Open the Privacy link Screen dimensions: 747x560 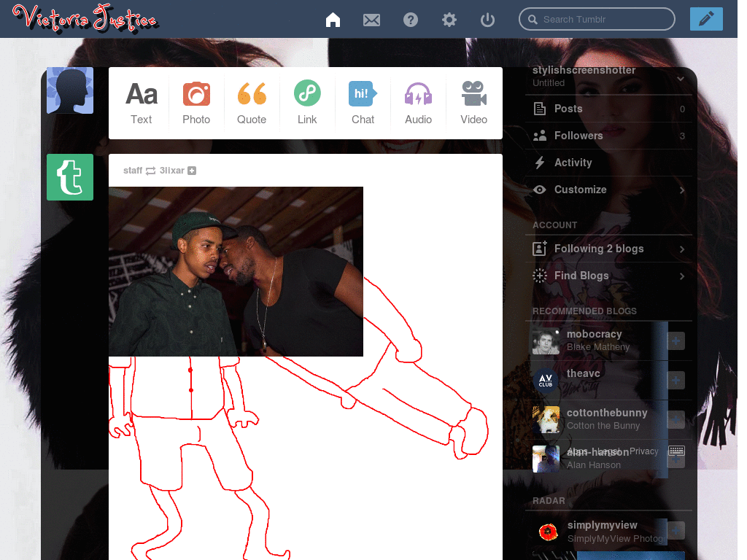coord(643,451)
